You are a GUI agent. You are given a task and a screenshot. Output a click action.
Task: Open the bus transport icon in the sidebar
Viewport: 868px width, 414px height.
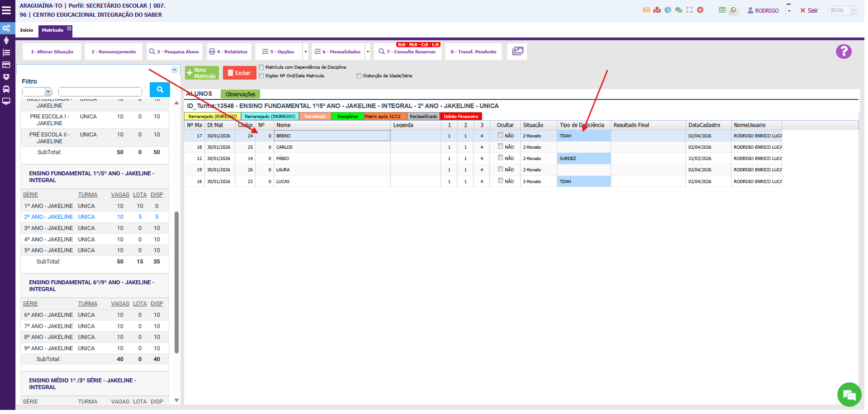click(x=6, y=89)
